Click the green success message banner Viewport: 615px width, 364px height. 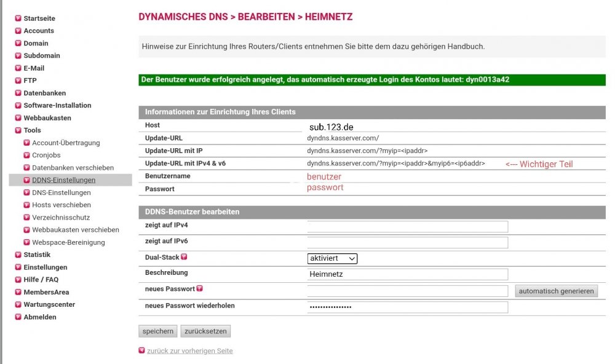click(x=372, y=80)
